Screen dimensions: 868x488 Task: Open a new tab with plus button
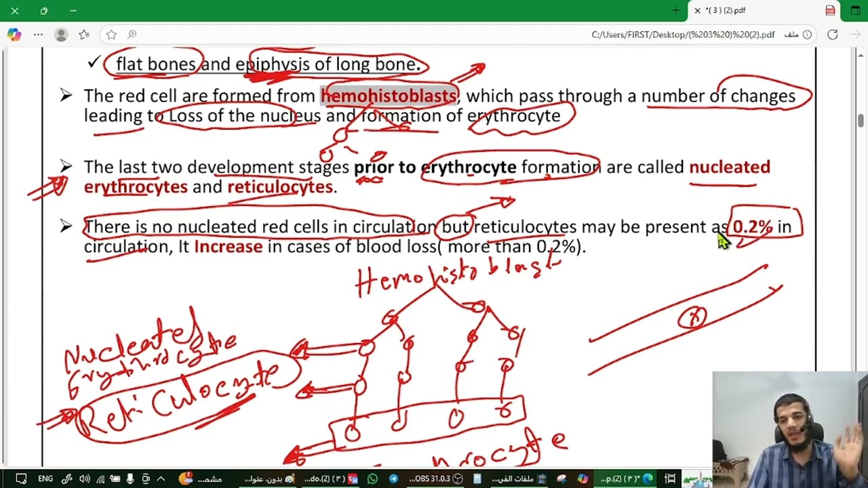[675, 10]
